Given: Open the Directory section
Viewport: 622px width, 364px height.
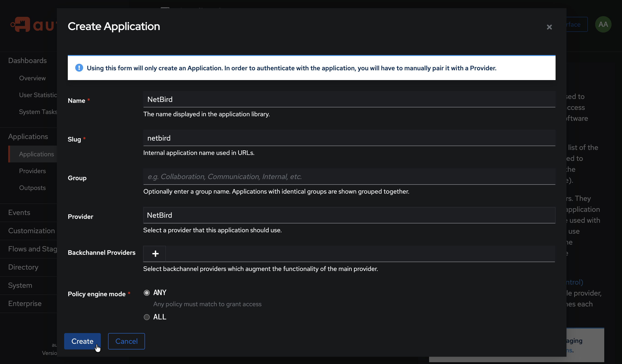Looking at the screenshot, I should (23, 267).
